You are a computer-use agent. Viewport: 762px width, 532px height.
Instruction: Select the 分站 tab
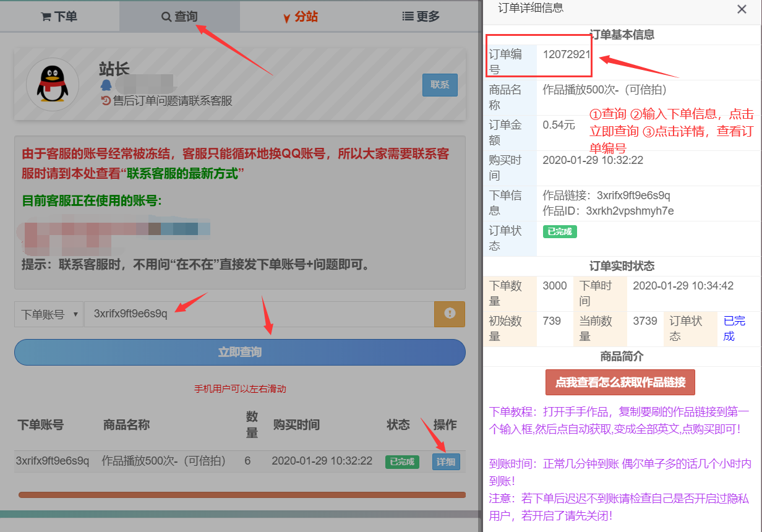pos(300,17)
